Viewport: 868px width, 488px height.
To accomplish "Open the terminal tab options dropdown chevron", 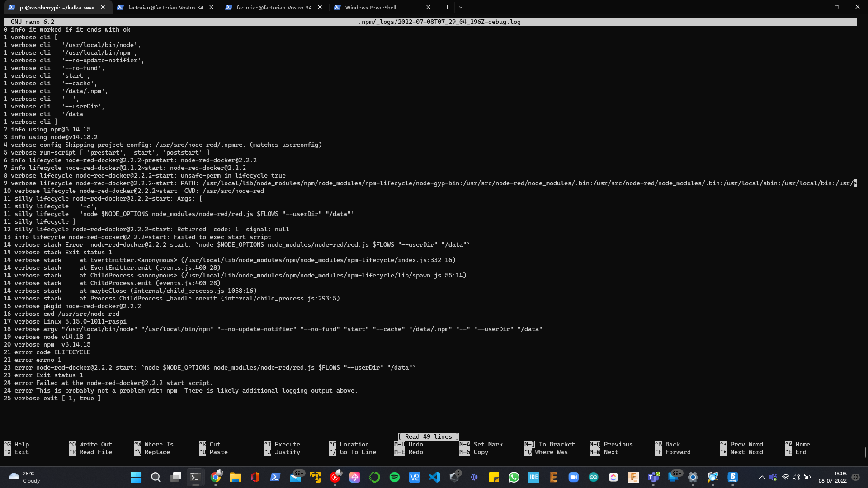I will [x=460, y=7].
